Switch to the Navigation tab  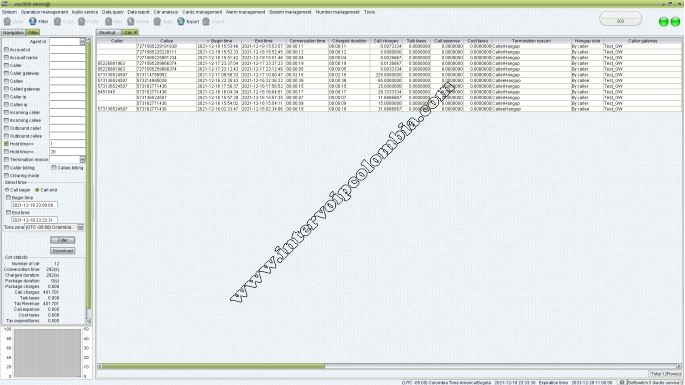(13, 32)
